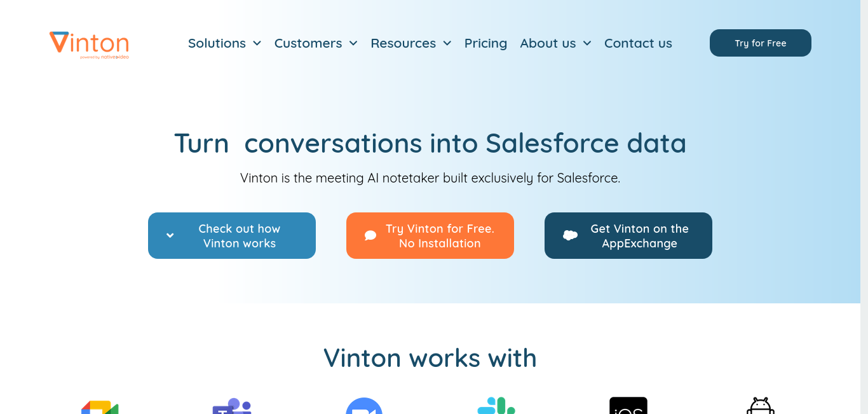Click the Google Meet icon
This screenshot has height=414, width=868.
pyautogui.click(x=100, y=407)
